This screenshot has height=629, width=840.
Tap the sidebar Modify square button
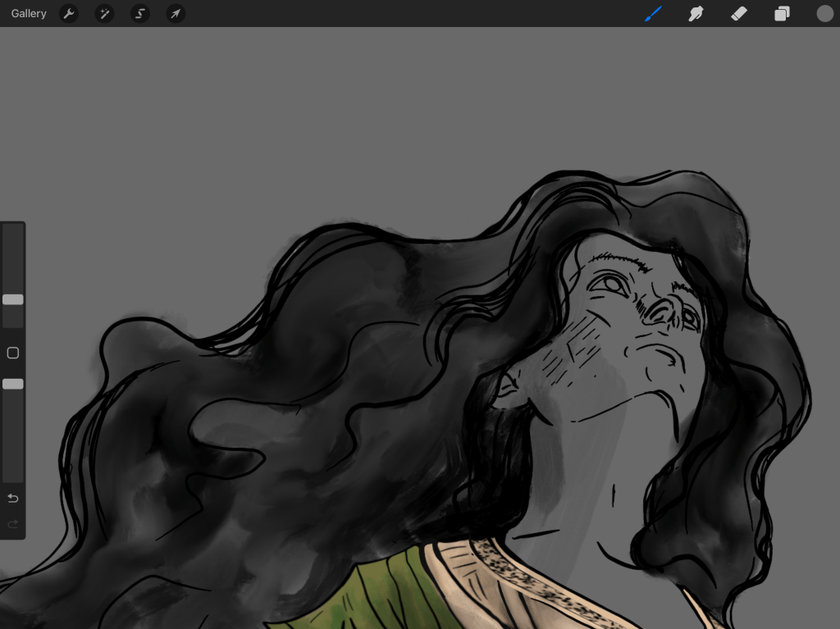point(12,353)
